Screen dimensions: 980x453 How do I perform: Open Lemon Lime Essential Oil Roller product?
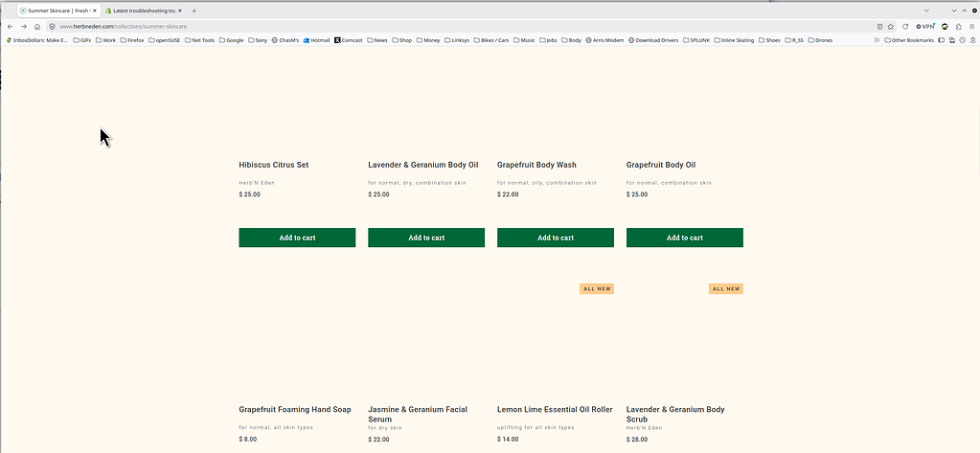555,410
